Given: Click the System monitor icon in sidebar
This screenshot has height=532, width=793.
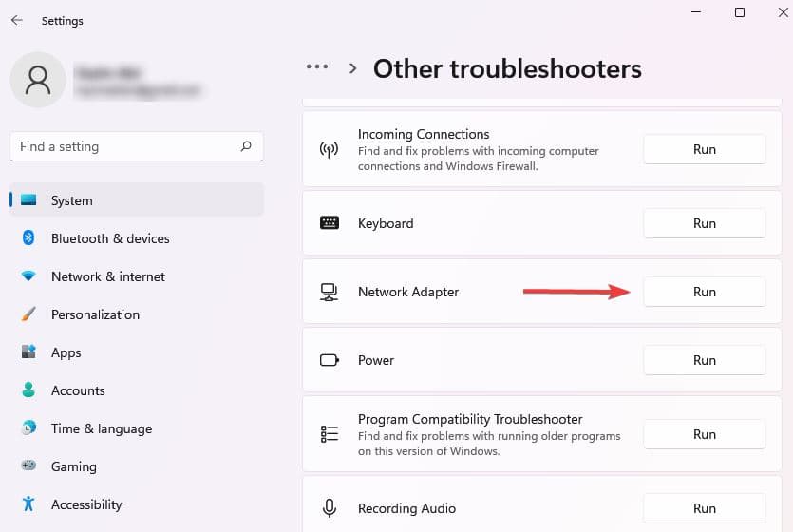Looking at the screenshot, I should (x=28, y=200).
